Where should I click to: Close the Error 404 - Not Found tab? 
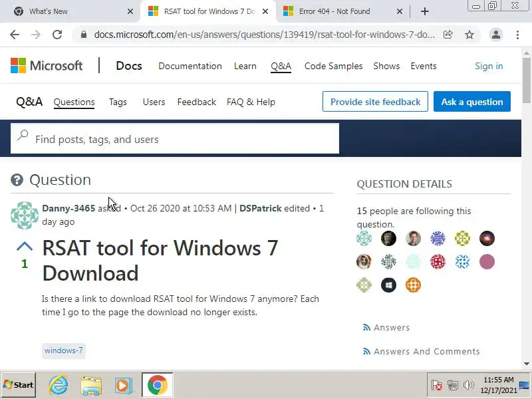(400, 11)
